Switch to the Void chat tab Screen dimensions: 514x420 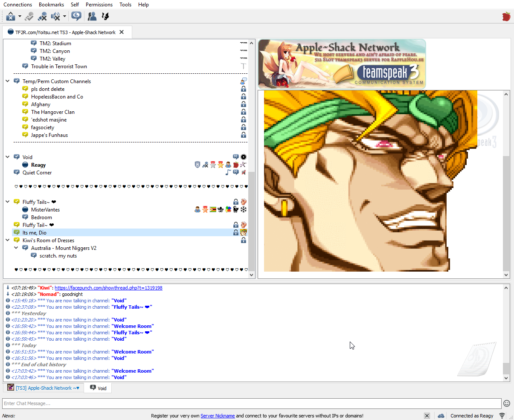pos(98,388)
